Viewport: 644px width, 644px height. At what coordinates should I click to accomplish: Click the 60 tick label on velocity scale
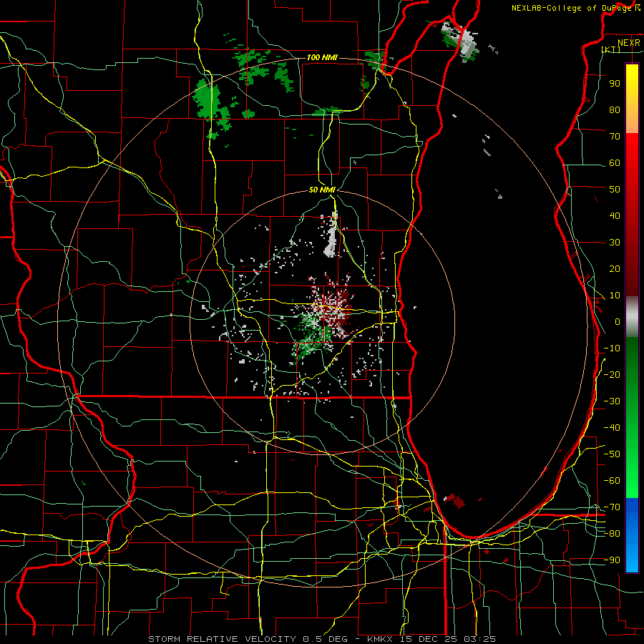[615, 162]
